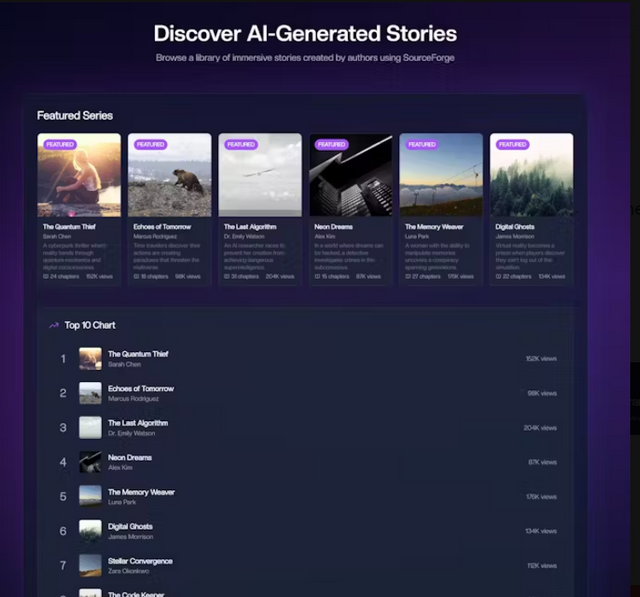Viewport: 640px width, 597px height.
Task: Open Echoes of Tomorrow bear cover image
Action: click(170, 175)
